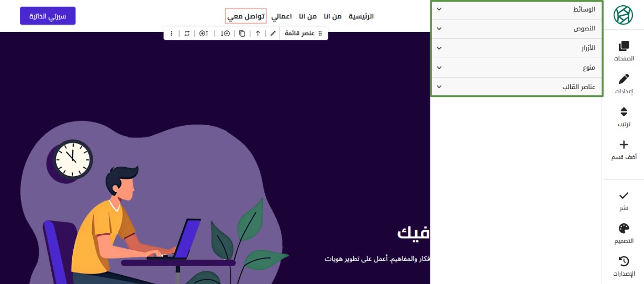Click the سيرتي الذاتية purple button

(x=48, y=16)
